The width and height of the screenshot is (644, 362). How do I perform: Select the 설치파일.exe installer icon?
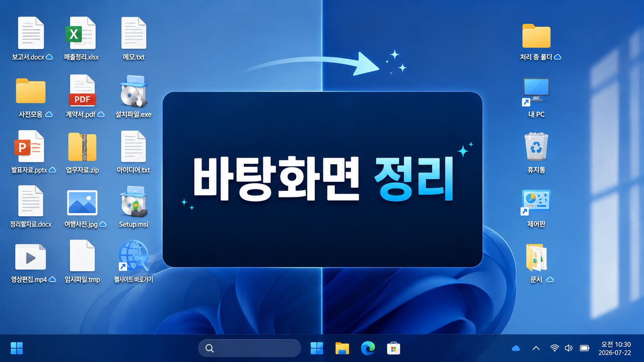(134, 91)
